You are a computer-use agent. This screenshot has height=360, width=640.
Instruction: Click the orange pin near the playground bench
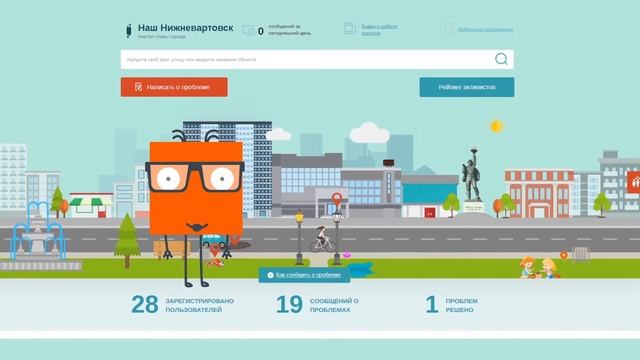[x=564, y=255]
